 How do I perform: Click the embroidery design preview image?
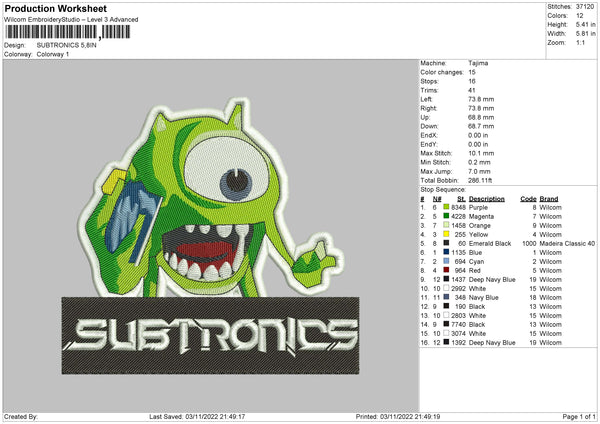tap(210, 236)
